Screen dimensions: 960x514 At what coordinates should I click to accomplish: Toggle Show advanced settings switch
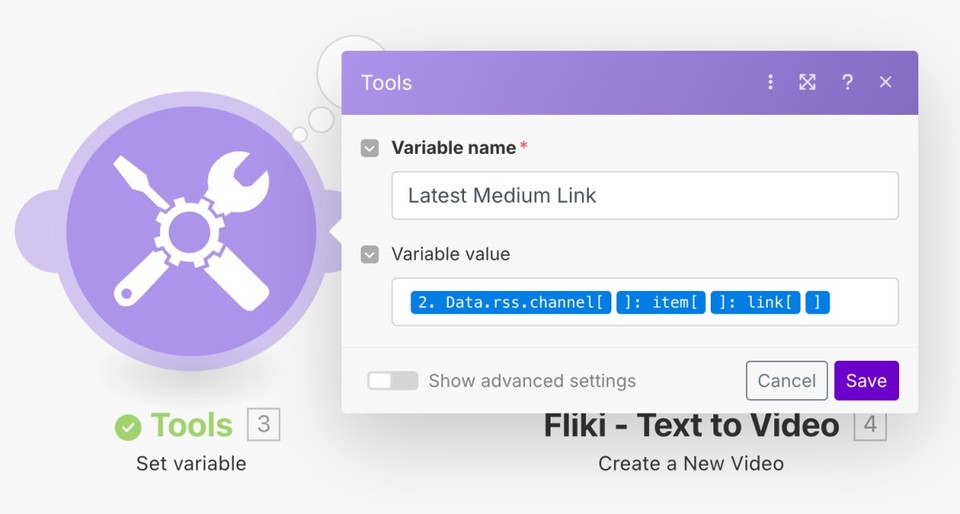(392, 381)
